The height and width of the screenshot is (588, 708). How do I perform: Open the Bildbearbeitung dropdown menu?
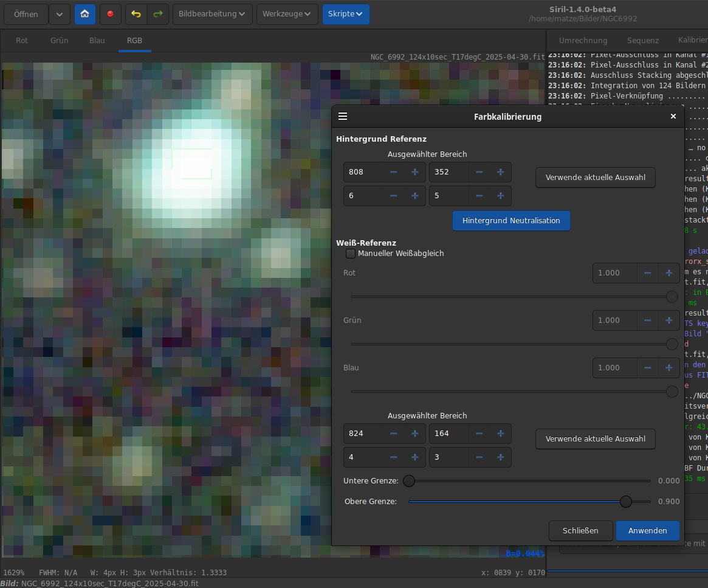(212, 14)
